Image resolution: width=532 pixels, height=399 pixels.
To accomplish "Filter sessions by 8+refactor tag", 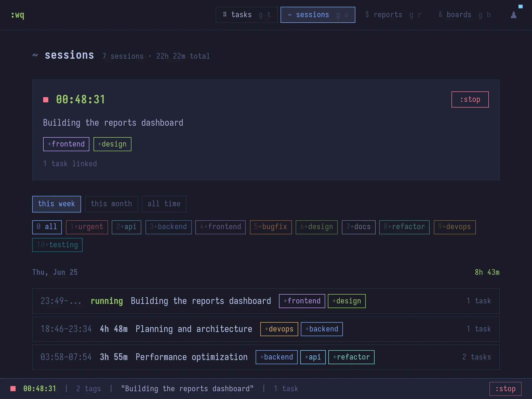I will tap(404, 227).
